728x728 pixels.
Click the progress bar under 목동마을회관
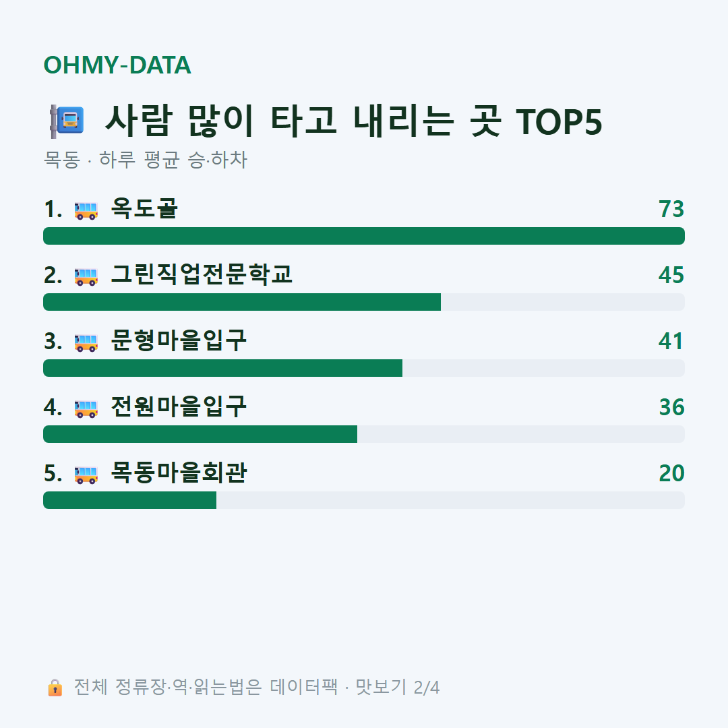[364, 500]
